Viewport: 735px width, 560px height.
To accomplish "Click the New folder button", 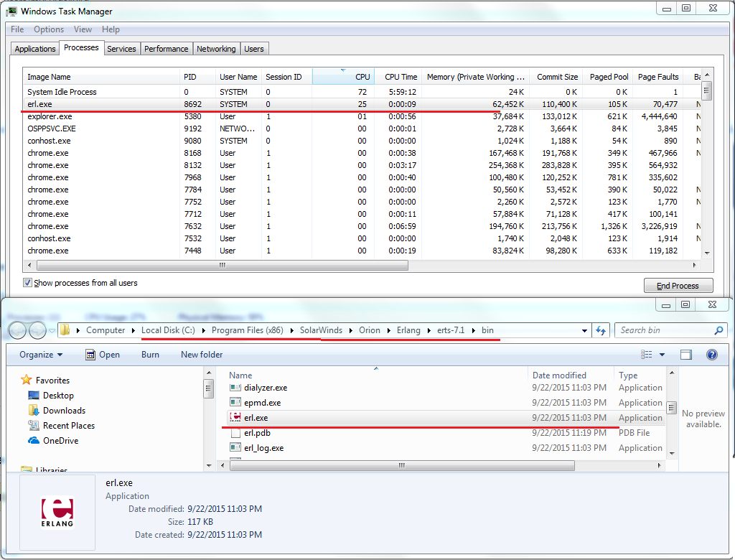I will pyautogui.click(x=202, y=355).
